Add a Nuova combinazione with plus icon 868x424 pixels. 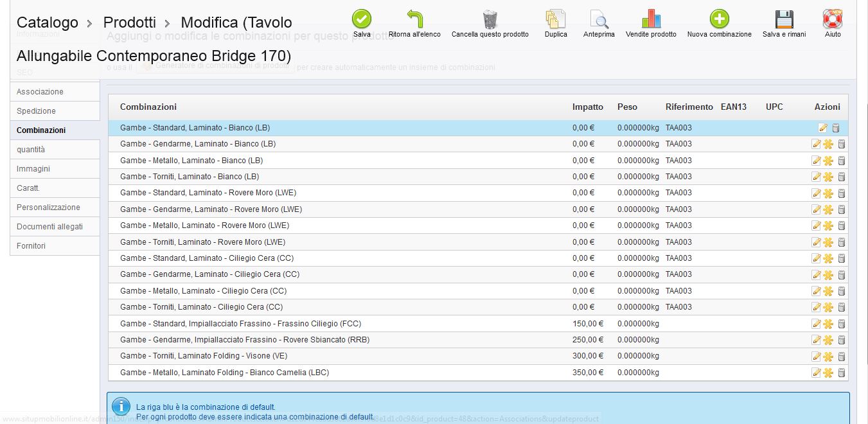point(719,19)
